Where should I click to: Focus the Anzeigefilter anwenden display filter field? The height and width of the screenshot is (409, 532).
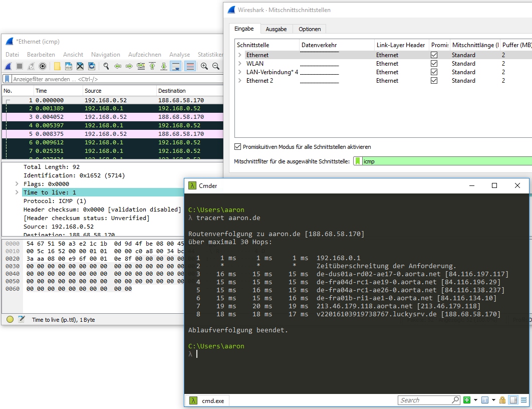(117, 79)
